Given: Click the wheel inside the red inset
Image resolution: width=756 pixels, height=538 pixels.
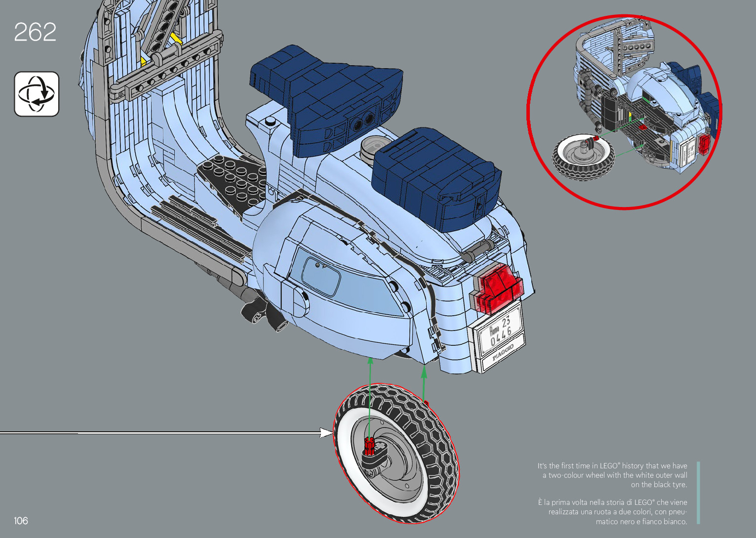Looking at the screenshot, I should 583,157.
